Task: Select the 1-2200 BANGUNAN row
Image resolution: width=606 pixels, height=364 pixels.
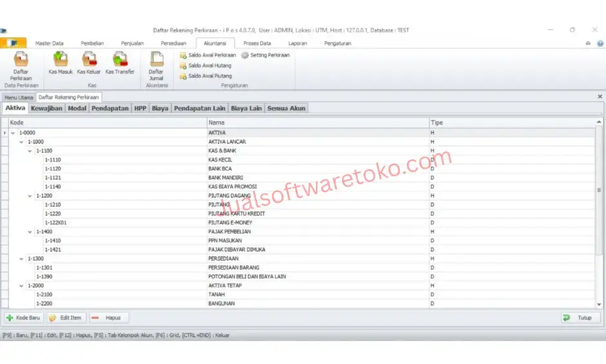Action: (302, 303)
